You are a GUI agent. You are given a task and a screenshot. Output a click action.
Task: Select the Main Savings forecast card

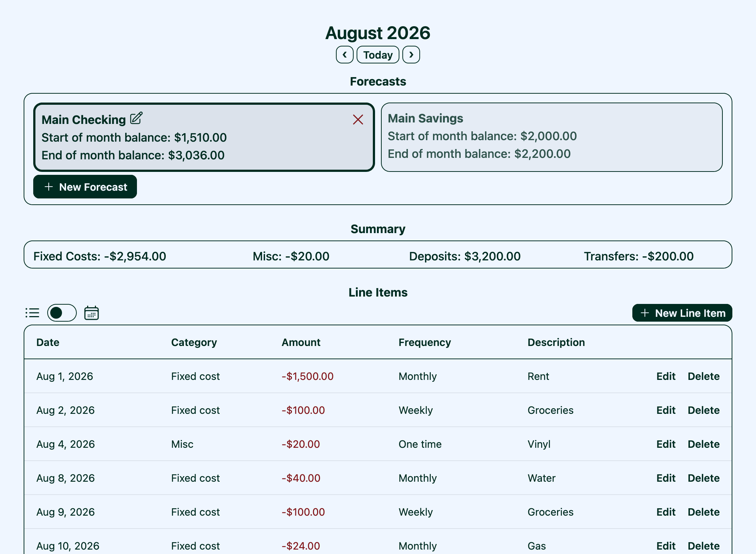click(x=551, y=137)
